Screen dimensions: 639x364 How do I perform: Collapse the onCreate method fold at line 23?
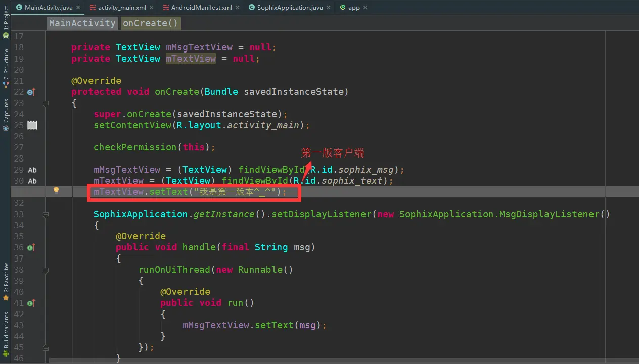click(x=45, y=103)
